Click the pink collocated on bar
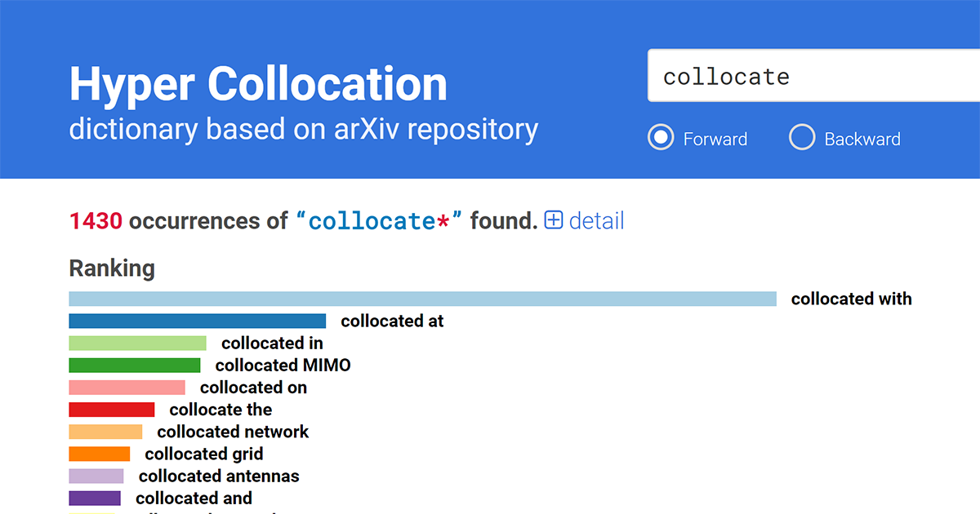 tap(127, 387)
